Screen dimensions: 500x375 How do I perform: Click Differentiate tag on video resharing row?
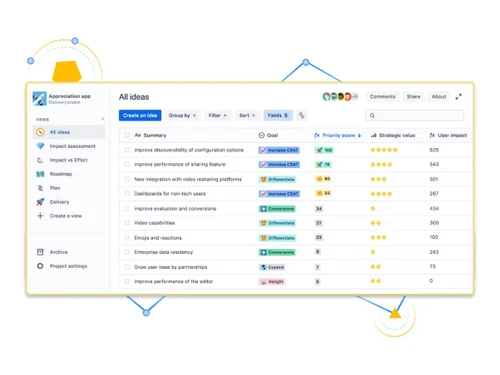277,179
